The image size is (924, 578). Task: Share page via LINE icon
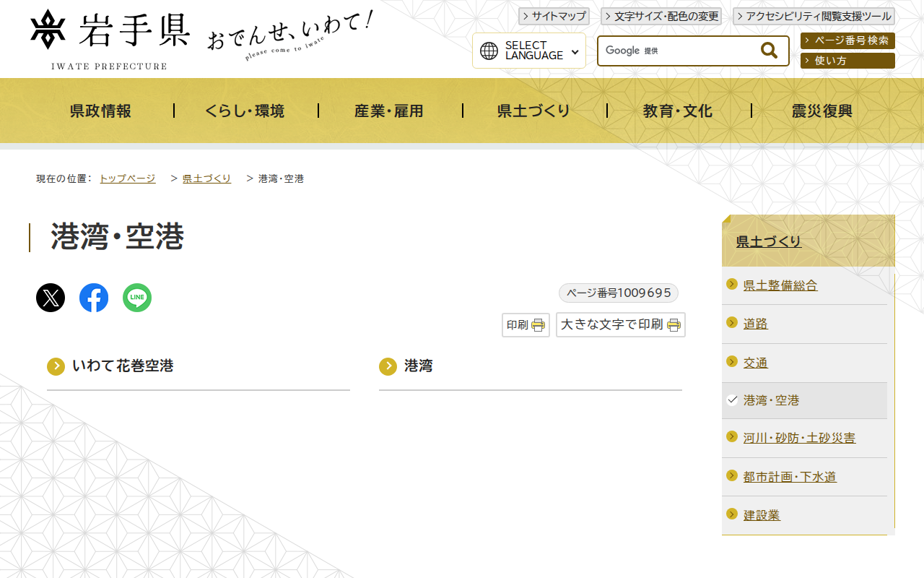pyautogui.click(x=137, y=298)
